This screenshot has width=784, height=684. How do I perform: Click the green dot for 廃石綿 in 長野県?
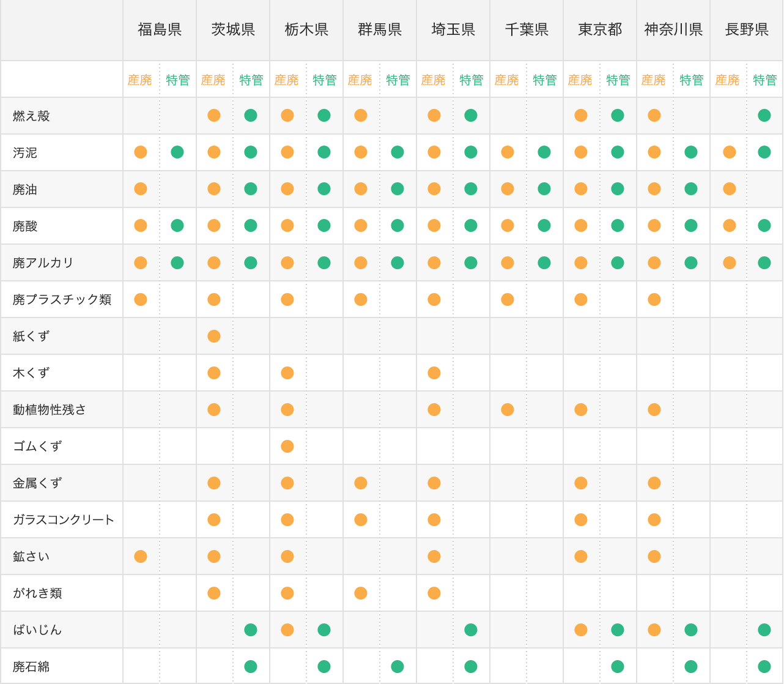(764, 666)
